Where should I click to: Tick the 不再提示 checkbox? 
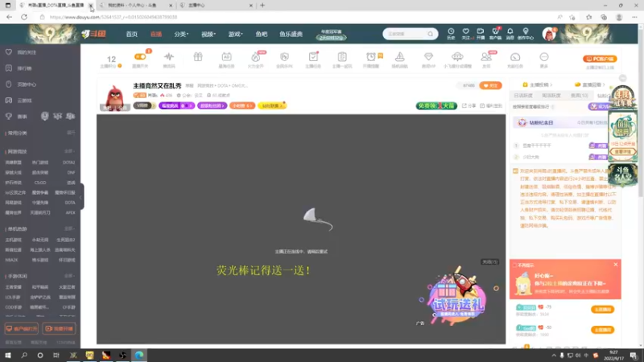point(514,265)
